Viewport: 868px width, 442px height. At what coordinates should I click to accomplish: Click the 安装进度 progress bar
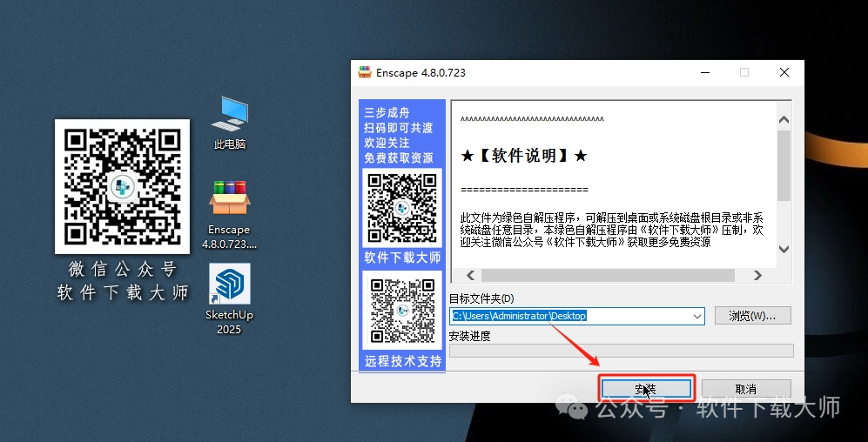(621, 351)
